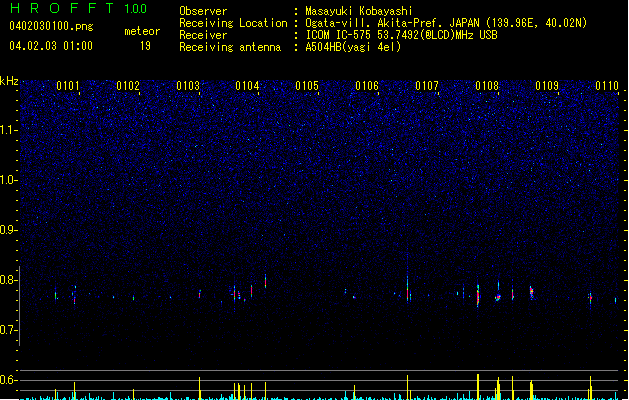Image resolution: width=629 pixels, height=400 pixels.
Task: Click the 0104 time marker
Action: 248,86
